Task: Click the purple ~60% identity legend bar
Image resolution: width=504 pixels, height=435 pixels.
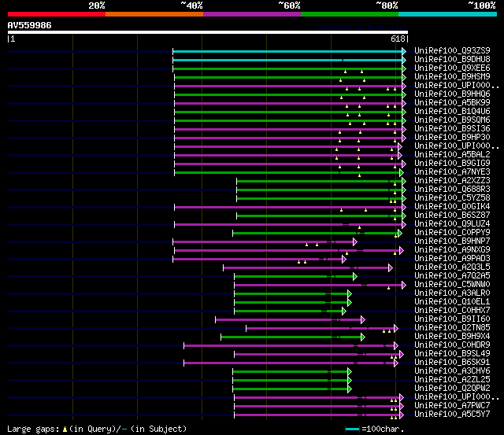Action: pyautogui.click(x=252, y=14)
